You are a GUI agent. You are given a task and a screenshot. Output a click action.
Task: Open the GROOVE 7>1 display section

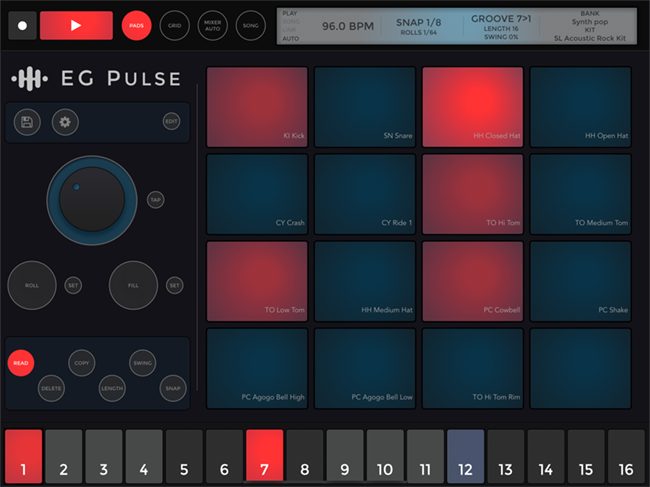tap(500, 26)
